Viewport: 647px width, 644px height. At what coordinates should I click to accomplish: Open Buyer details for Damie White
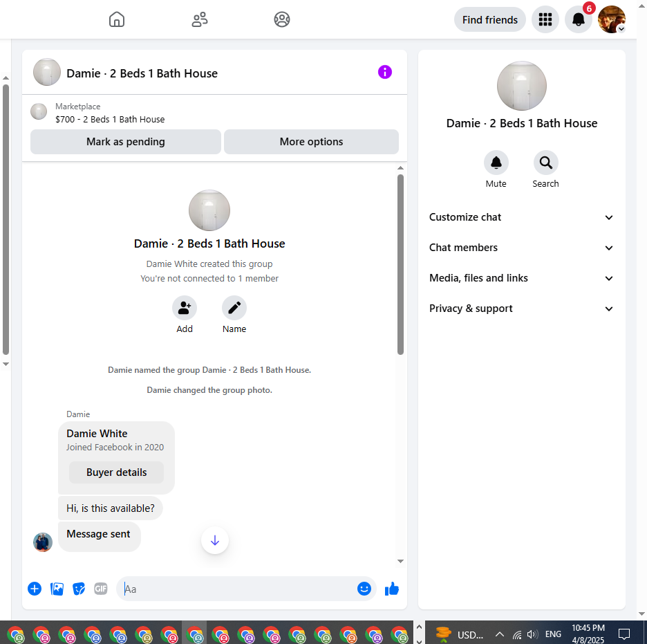[x=116, y=472]
